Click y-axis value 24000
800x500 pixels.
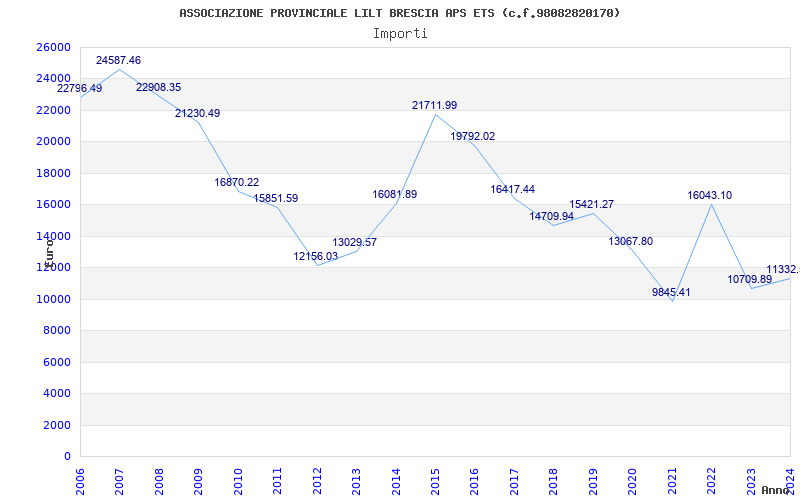coord(53,79)
